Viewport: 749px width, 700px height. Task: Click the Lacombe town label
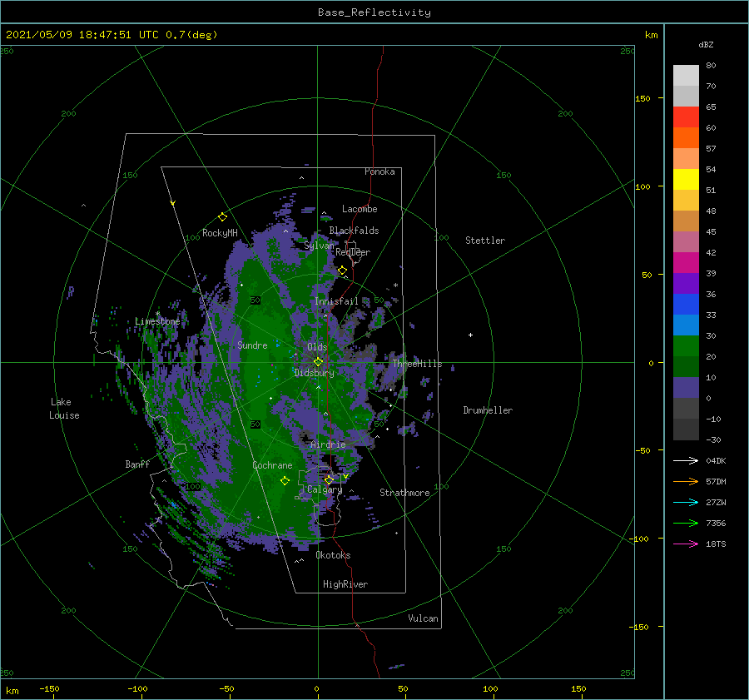coord(360,209)
